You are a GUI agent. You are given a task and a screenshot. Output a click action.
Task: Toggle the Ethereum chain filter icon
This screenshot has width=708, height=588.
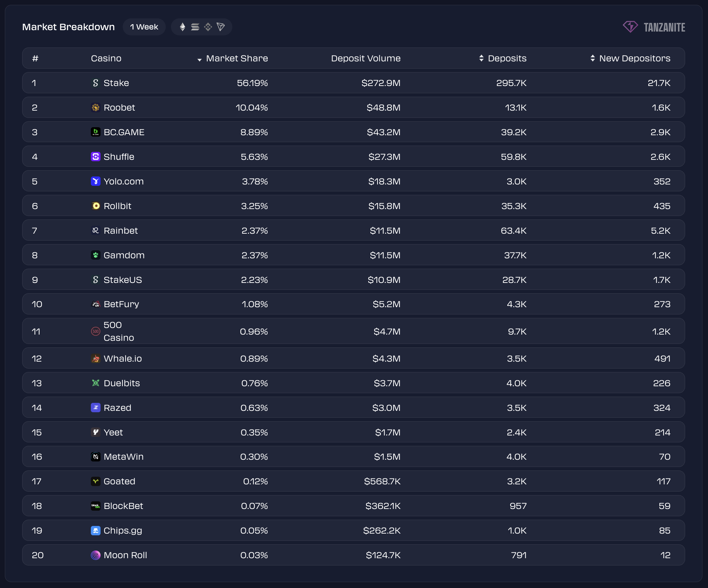(182, 27)
